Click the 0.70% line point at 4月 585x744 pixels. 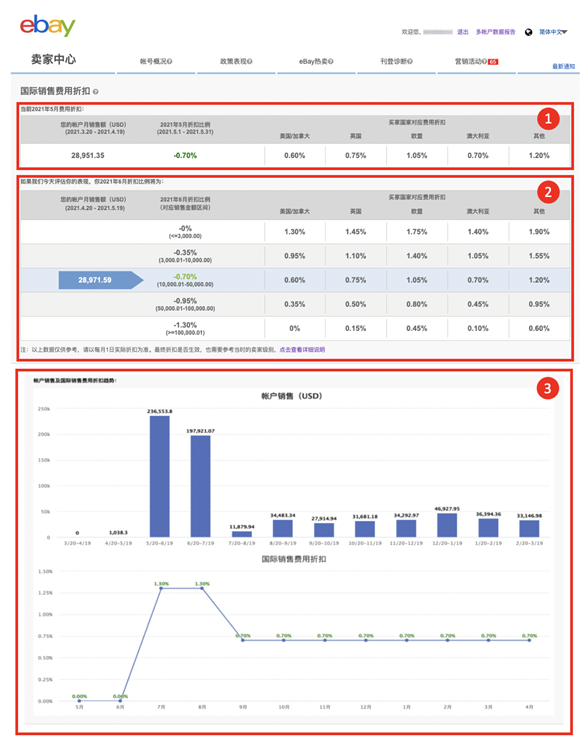pyautogui.click(x=529, y=641)
